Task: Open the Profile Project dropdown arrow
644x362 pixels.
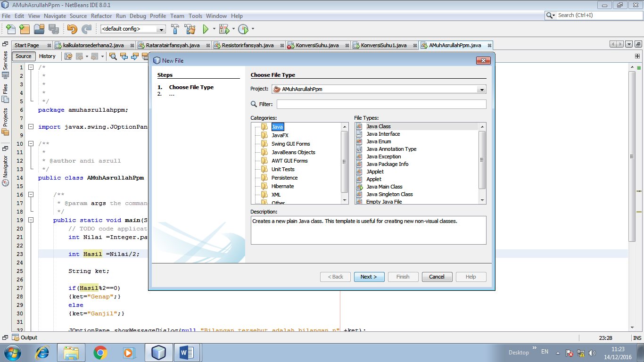Action: (x=253, y=29)
